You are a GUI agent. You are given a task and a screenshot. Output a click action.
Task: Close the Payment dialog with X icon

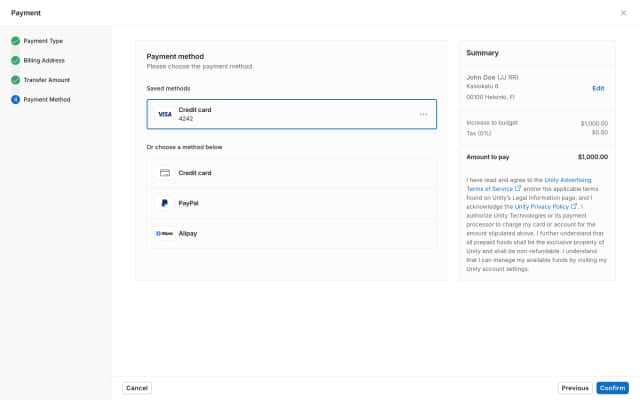tap(623, 13)
